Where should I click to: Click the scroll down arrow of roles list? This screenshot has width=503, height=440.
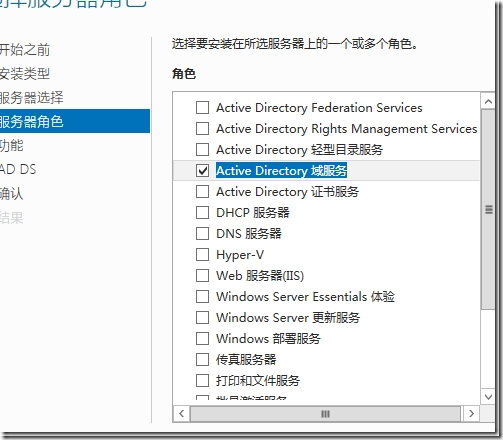tap(488, 397)
